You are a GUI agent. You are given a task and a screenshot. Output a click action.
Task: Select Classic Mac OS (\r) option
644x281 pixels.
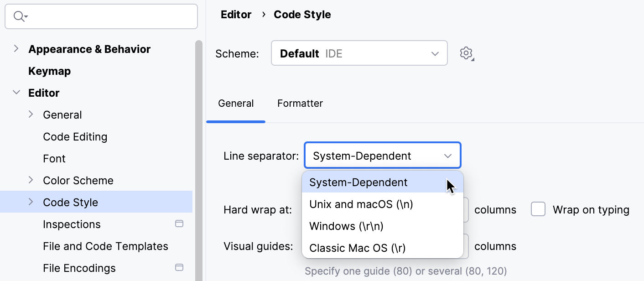[x=358, y=248]
